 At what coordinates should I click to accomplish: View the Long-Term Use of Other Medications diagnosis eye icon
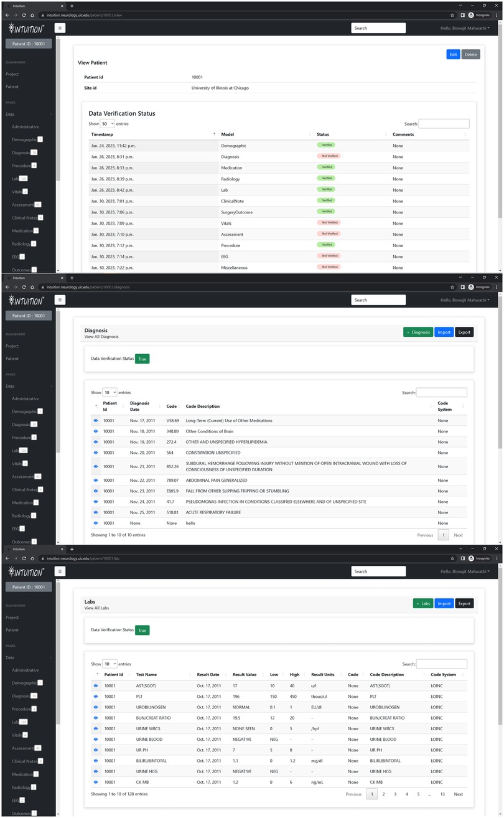[96, 421]
